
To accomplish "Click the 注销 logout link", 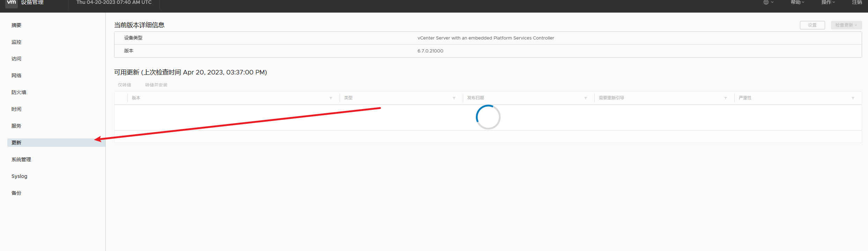I will pos(857,2).
